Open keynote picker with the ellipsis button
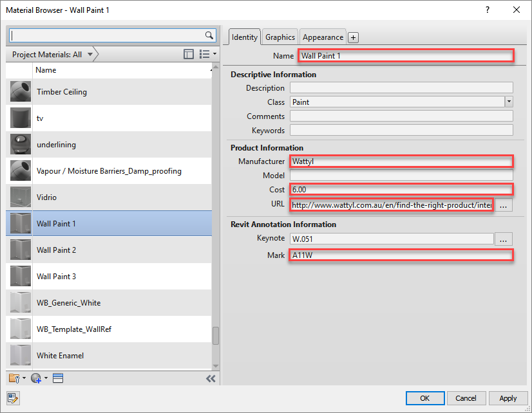The height and width of the screenshot is (413, 532). [x=504, y=239]
